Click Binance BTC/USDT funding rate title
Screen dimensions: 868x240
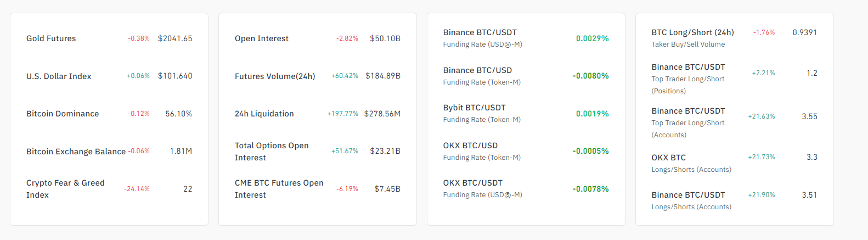(480, 32)
